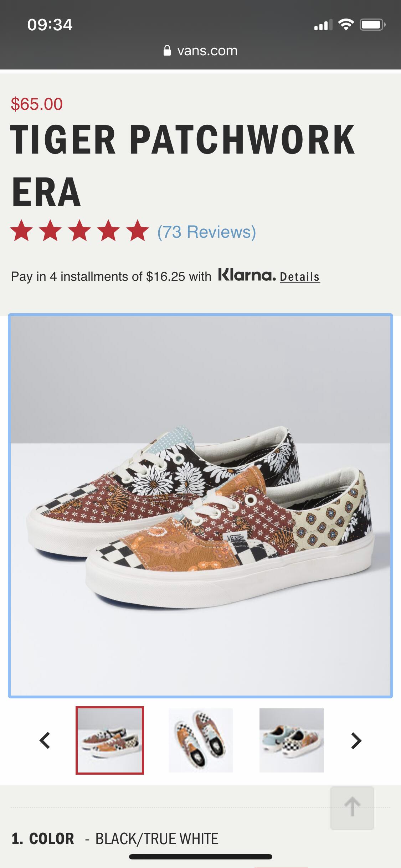The width and height of the screenshot is (401, 868).
Task: Tap the main shoe product image
Action: [x=200, y=505]
